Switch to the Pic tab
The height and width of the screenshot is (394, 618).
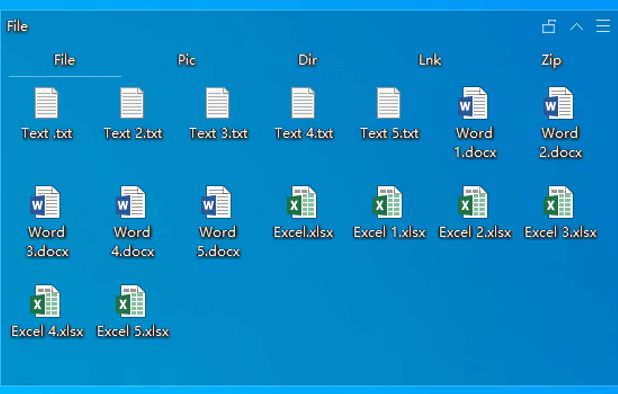click(x=186, y=60)
